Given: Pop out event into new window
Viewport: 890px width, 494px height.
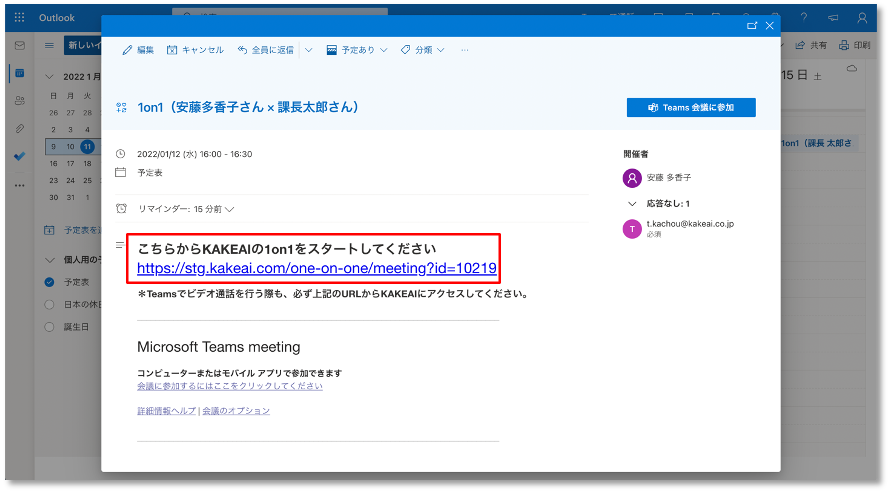Looking at the screenshot, I should pyautogui.click(x=752, y=26).
